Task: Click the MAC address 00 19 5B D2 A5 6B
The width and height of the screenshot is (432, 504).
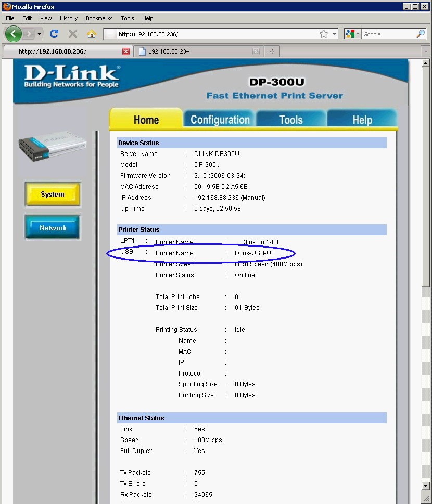Action: pos(221,186)
